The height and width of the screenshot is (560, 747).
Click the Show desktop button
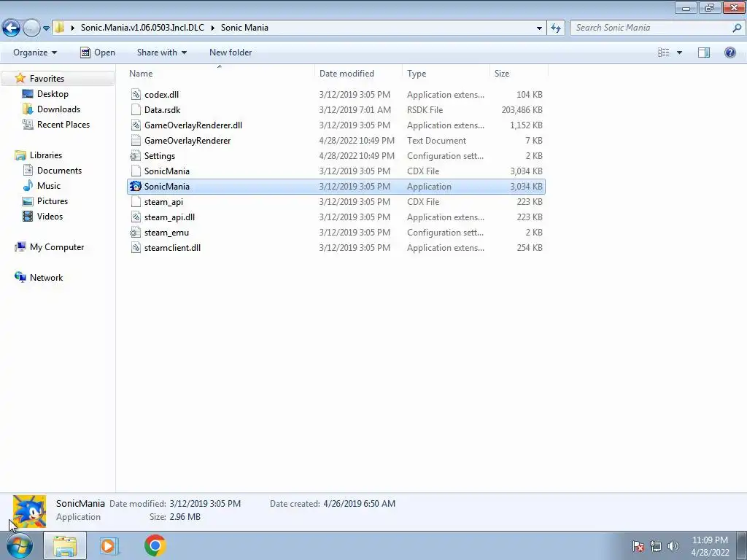click(x=742, y=545)
